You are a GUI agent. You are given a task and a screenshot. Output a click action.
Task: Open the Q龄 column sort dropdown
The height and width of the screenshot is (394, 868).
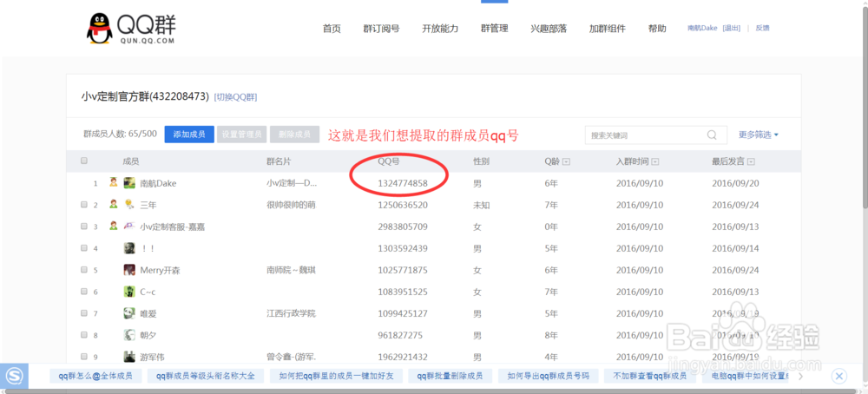coord(566,161)
